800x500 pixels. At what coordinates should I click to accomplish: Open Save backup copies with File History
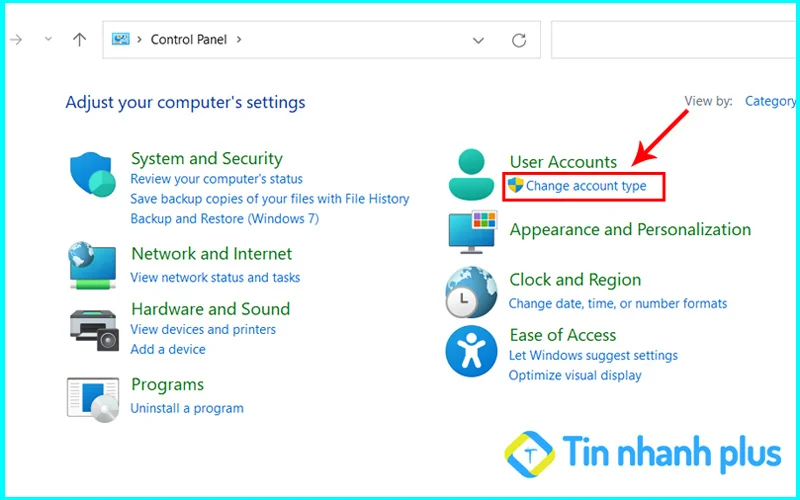[x=270, y=198]
